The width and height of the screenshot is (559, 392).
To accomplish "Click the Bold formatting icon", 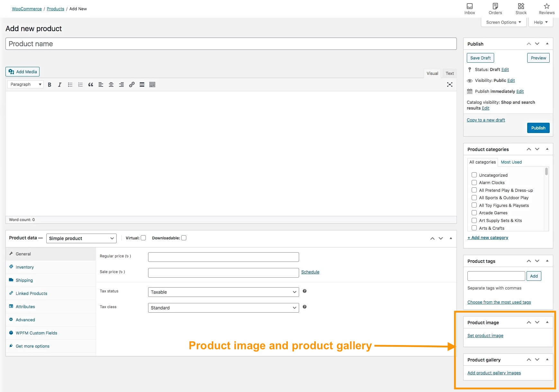I will (49, 85).
